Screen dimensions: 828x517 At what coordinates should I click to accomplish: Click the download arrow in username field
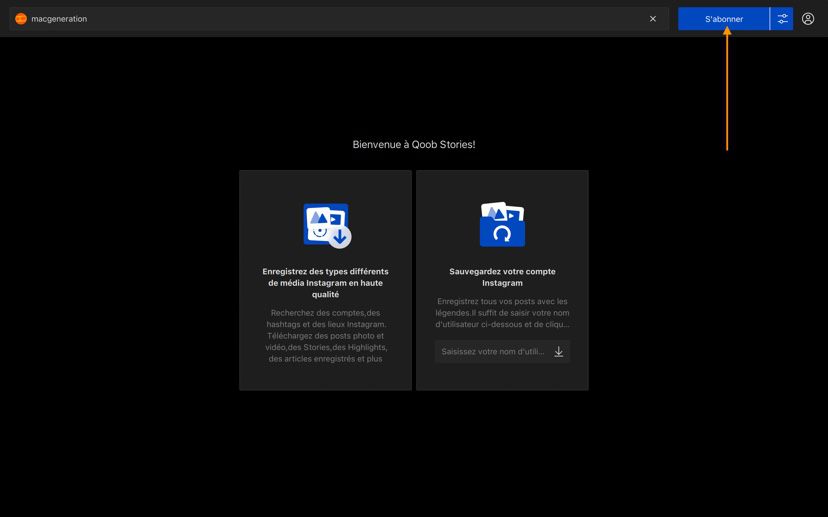tap(559, 352)
